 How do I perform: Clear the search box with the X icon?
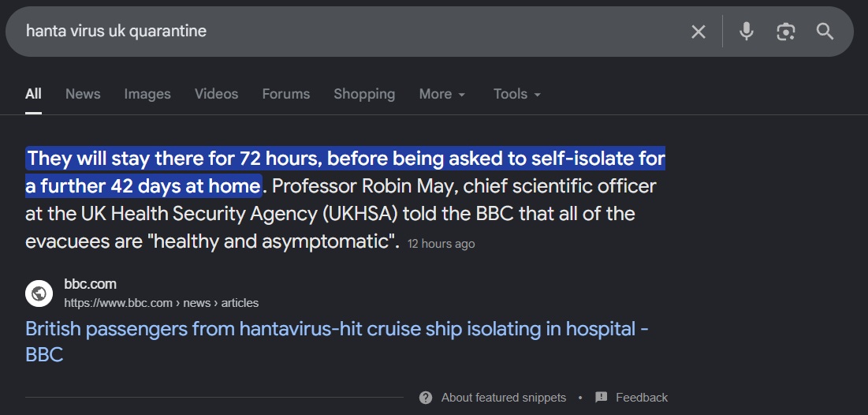[x=698, y=32]
